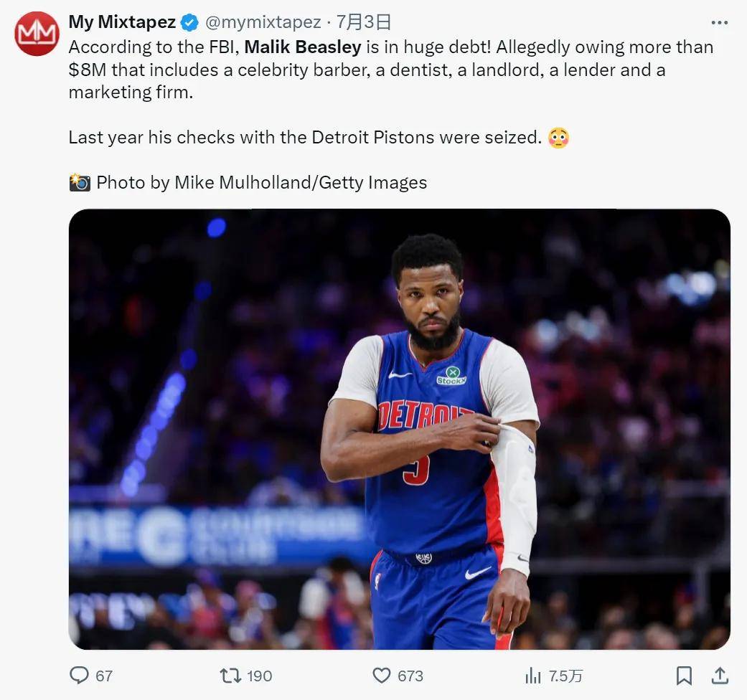
Task: Click the blue verified badge
Action: (189, 23)
